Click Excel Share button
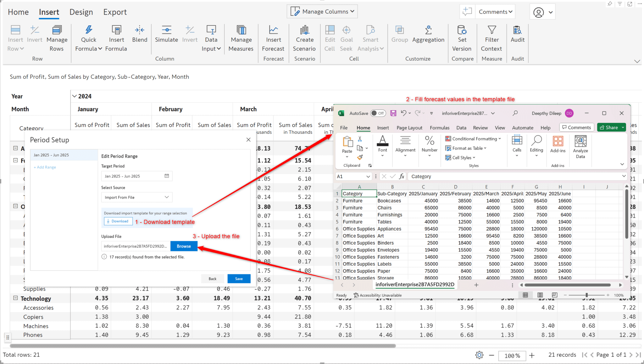 coord(611,128)
